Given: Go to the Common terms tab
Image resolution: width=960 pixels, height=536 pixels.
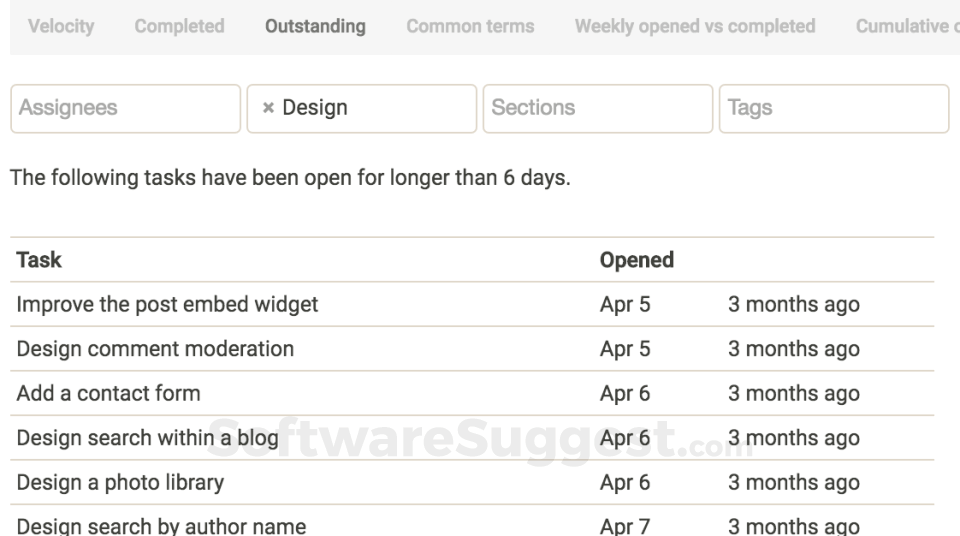Looking at the screenshot, I should pos(470,27).
